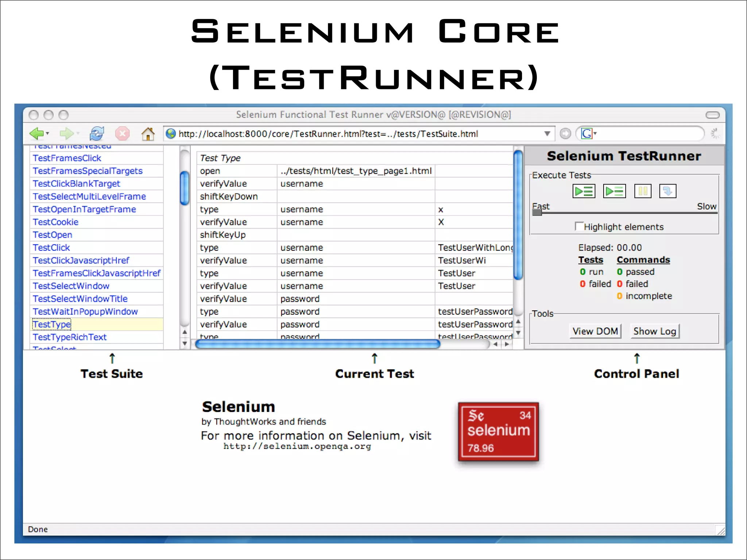Screen dimensions: 747x560
Task: Click the globe site icon in address bar
Action: [170, 134]
